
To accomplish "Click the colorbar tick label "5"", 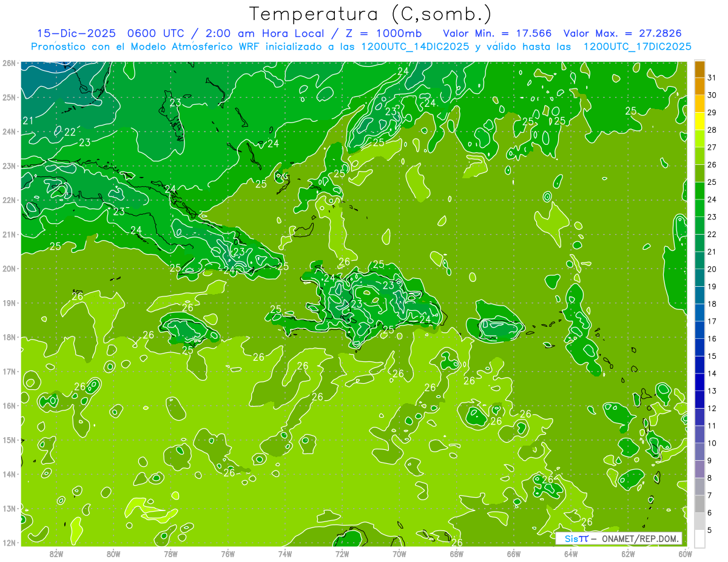I will [710, 530].
